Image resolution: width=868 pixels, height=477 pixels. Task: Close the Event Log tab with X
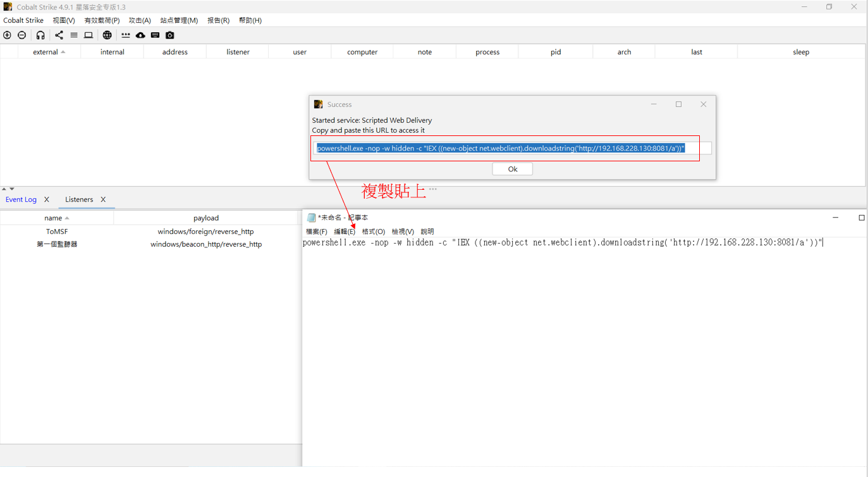pos(47,199)
